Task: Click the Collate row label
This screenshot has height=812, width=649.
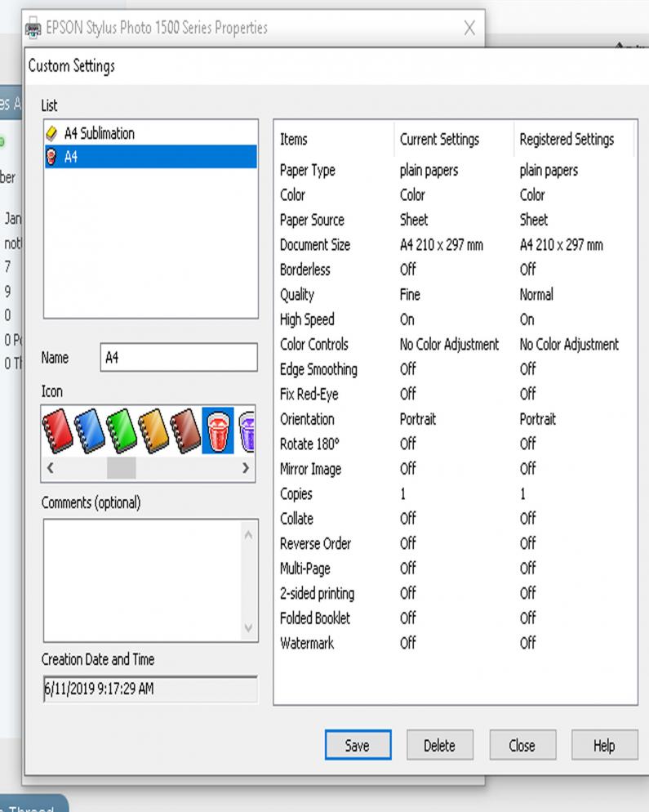Action: point(296,519)
